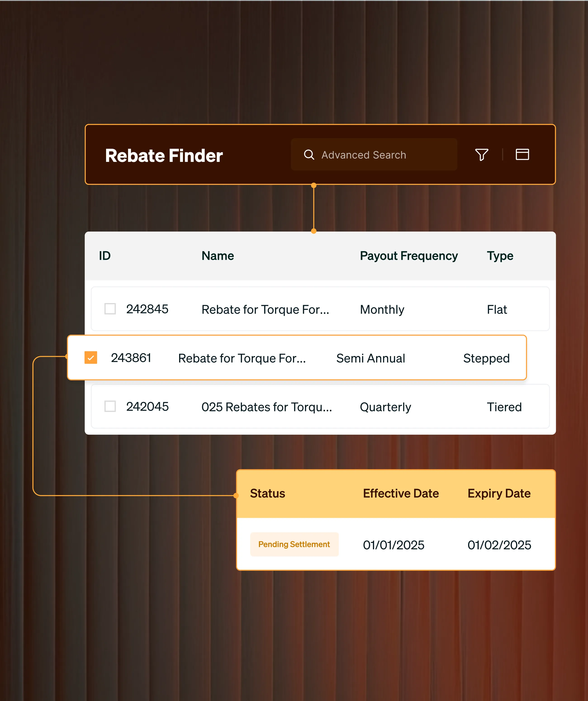This screenshot has height=701, width=588.
Task: Click the card layout view icon
Action: pos(522,154)
